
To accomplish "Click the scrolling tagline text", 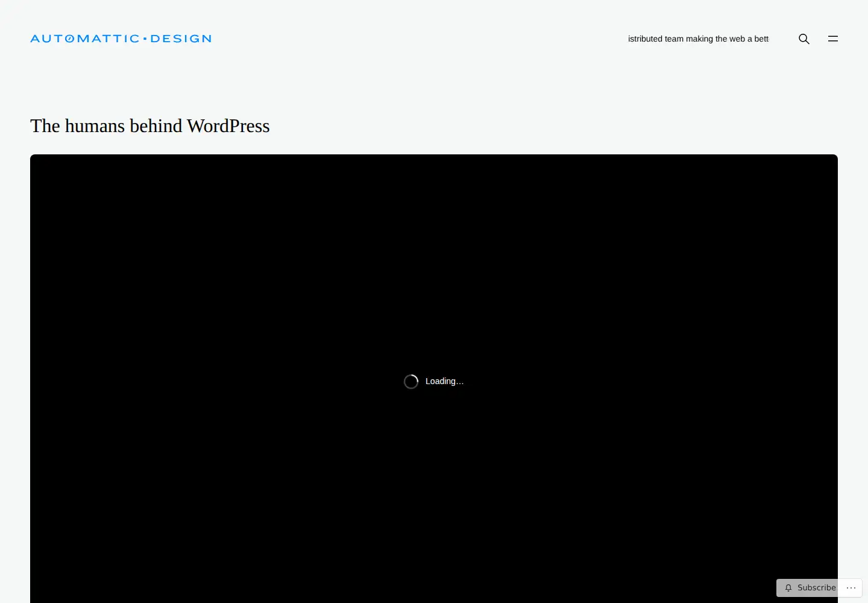I will pos(698,39).
